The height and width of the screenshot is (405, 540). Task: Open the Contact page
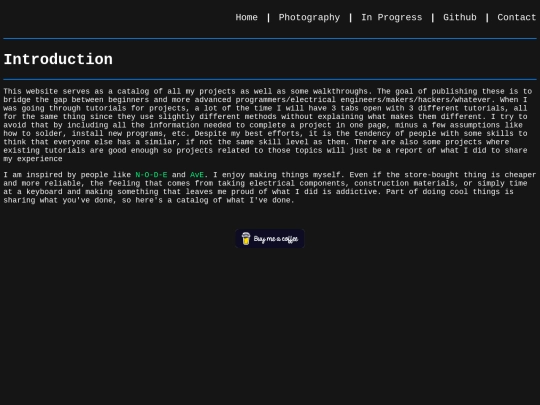click(517, 17)
